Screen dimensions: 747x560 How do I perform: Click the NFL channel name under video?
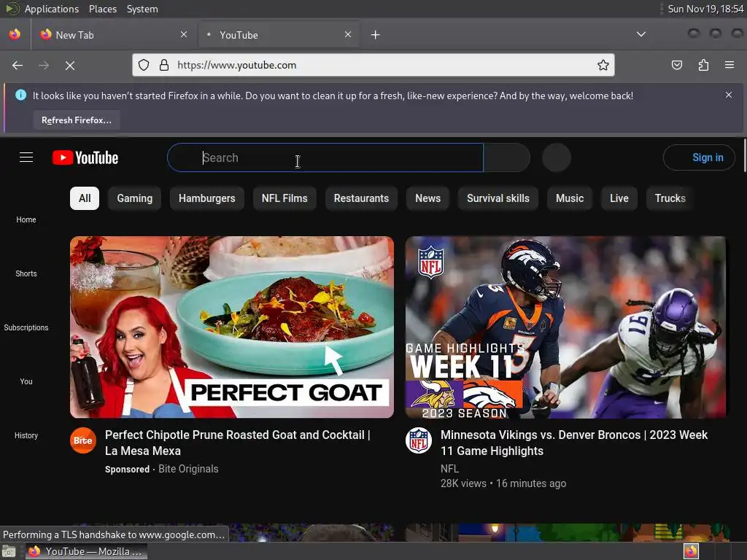[449, 469]
